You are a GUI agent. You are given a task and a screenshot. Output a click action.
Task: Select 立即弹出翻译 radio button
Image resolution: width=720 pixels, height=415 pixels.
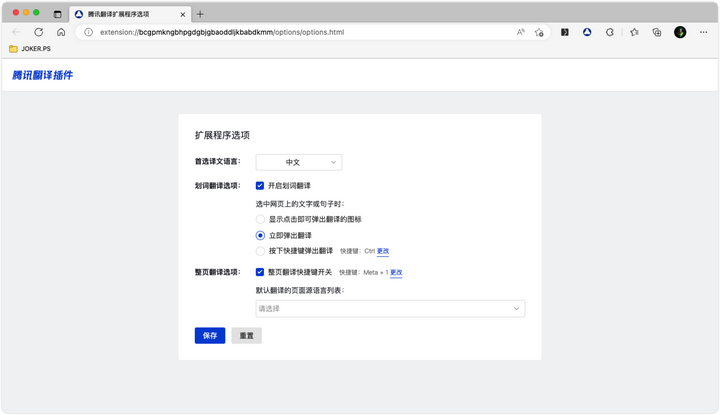point(260,235)
